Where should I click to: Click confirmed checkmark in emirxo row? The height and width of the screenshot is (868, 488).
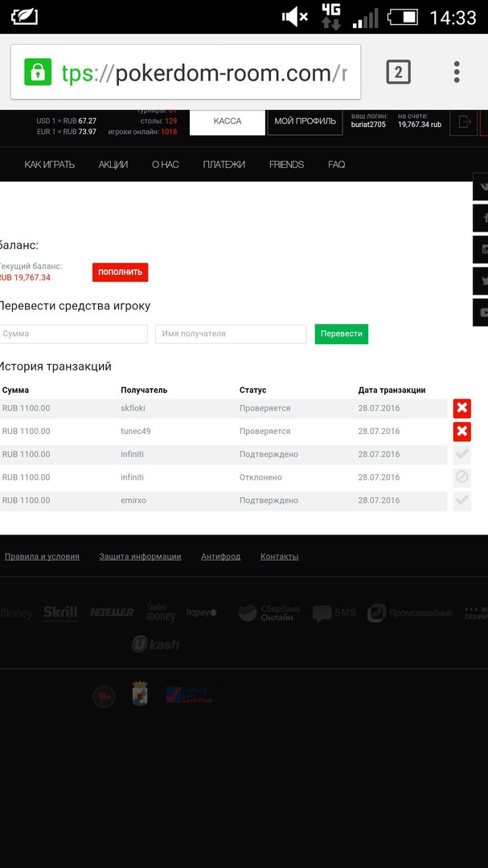click(x=462, y=501)
